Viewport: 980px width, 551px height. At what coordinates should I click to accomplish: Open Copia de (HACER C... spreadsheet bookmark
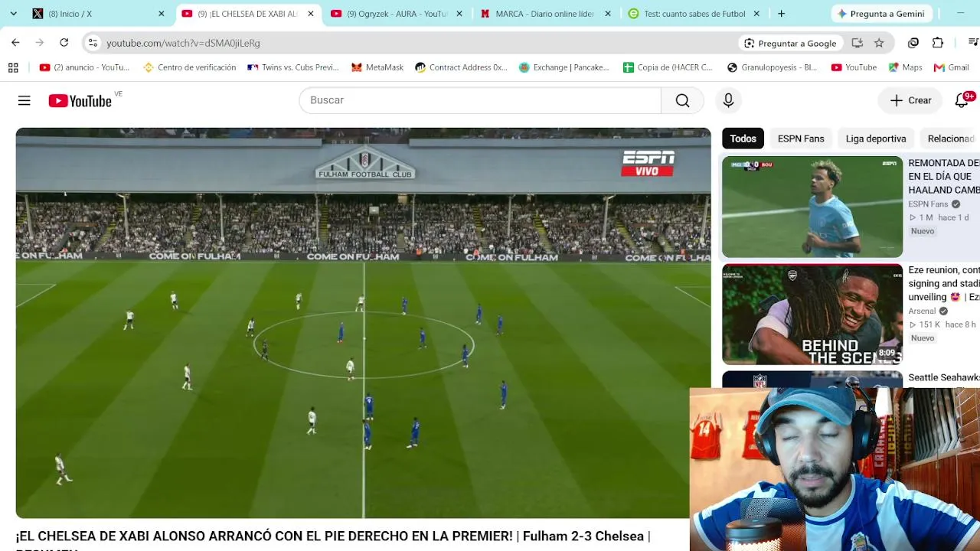pyautogui.click(x=668, y=67)
